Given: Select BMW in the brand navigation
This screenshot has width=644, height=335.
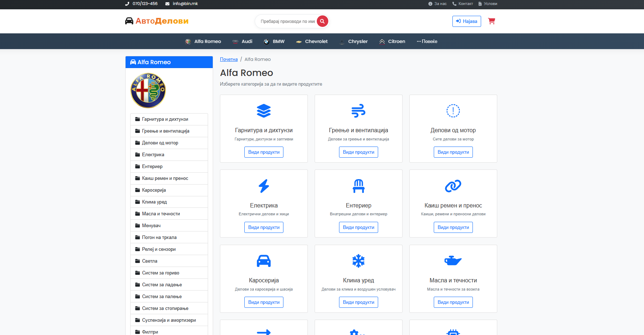Looking at the screenshot, I should click(x=274, y=42).
